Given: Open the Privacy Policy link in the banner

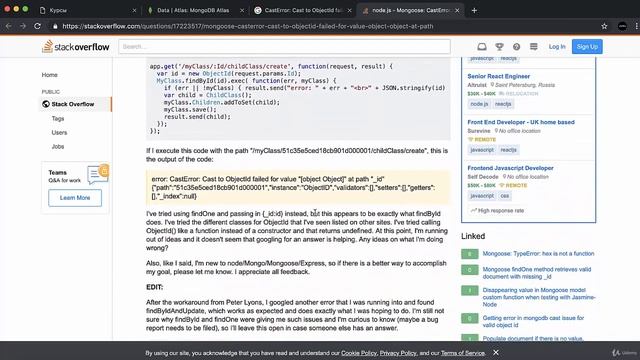Looking at the screenshot, I should [x=398, y=353].
